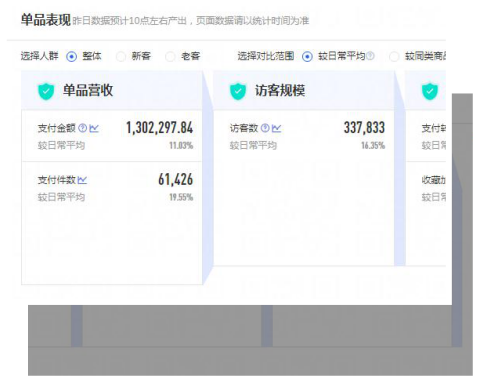Click the 11.03% comparison value
Image resolution: width=479 pixels, height=382 pixels.
click(x=181, y=145)
